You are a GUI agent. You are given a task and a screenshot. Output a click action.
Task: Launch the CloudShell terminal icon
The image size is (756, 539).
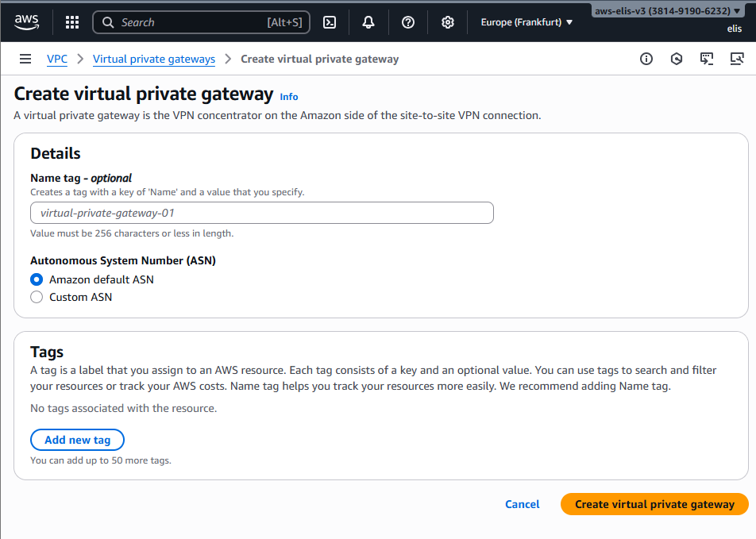(330, 22)
